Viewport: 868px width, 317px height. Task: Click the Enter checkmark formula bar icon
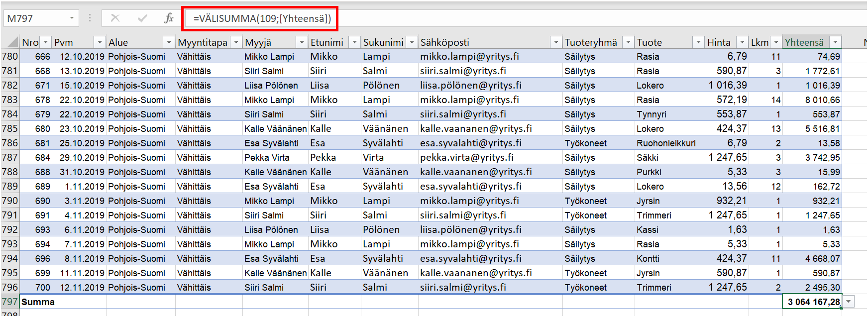coord(142,18)
